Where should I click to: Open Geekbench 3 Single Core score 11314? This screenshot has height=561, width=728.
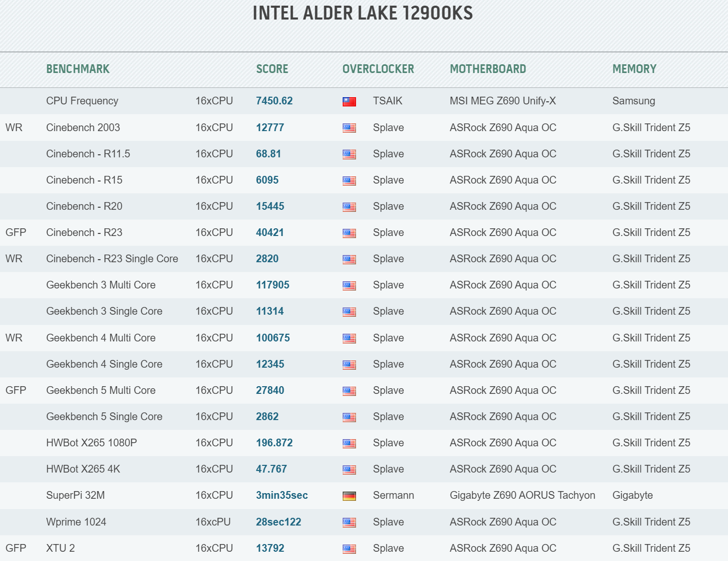[270, 311]
